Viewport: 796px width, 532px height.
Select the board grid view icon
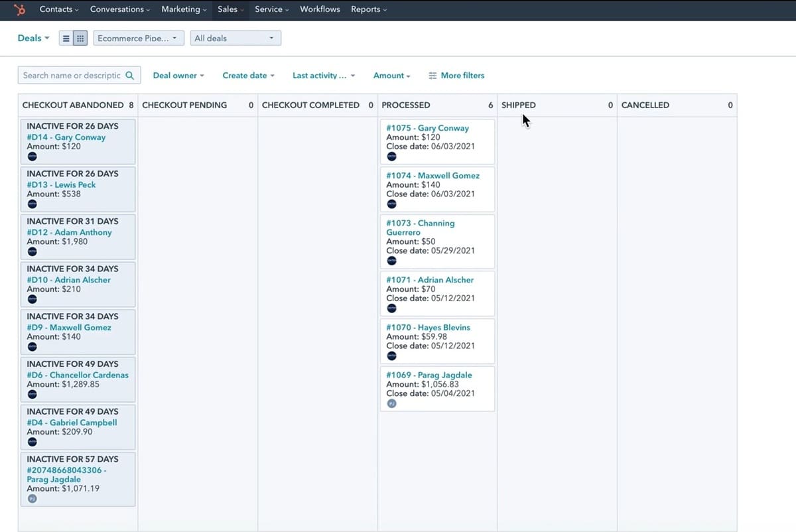79,38
